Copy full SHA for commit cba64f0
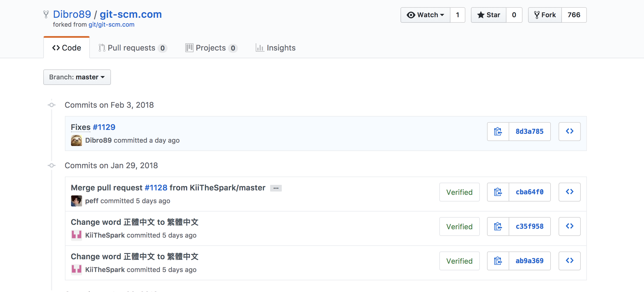644x292 pixels. (498, 192)
